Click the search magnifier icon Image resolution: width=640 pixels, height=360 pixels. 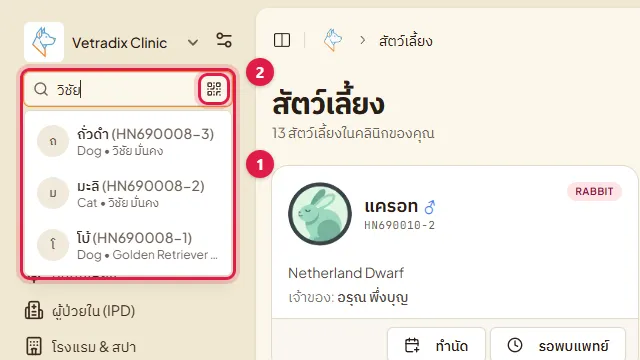(41, 89)
